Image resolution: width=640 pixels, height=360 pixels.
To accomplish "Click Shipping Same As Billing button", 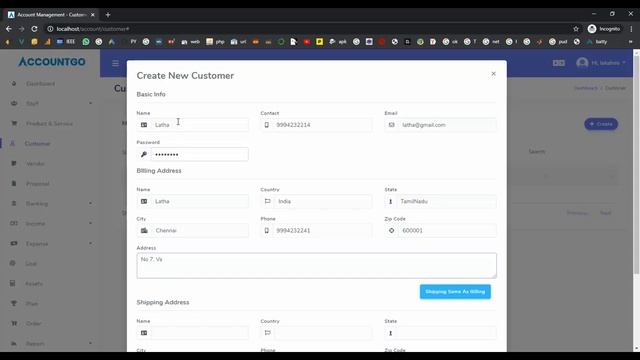I will tap(455, 292).
